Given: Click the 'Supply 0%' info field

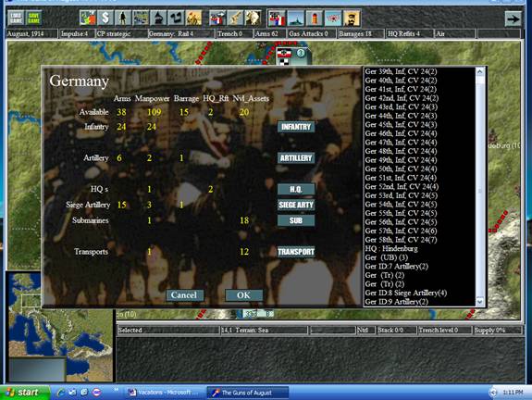Looking at the screenshot, I should pyautogui.click(x=497, y=330).
